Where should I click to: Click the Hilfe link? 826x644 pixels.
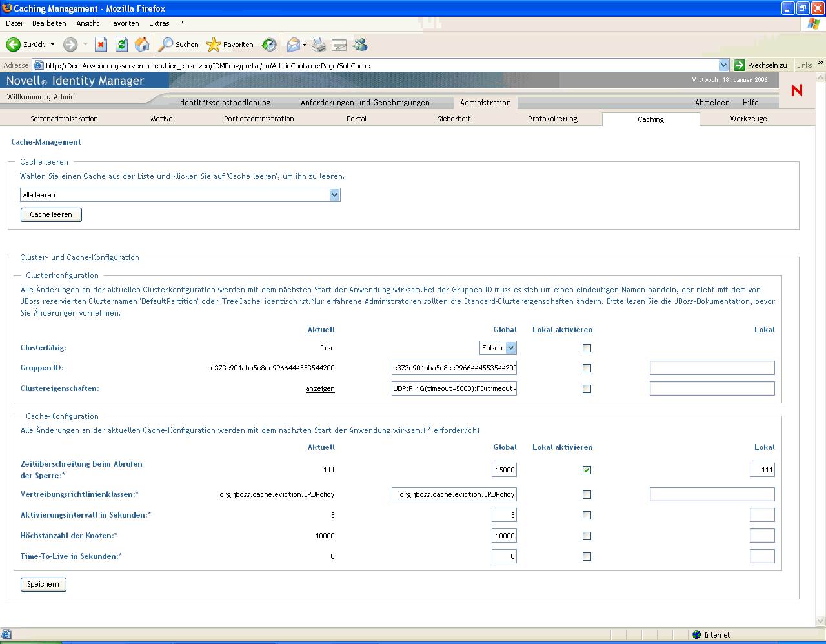(x=750, y=103)
